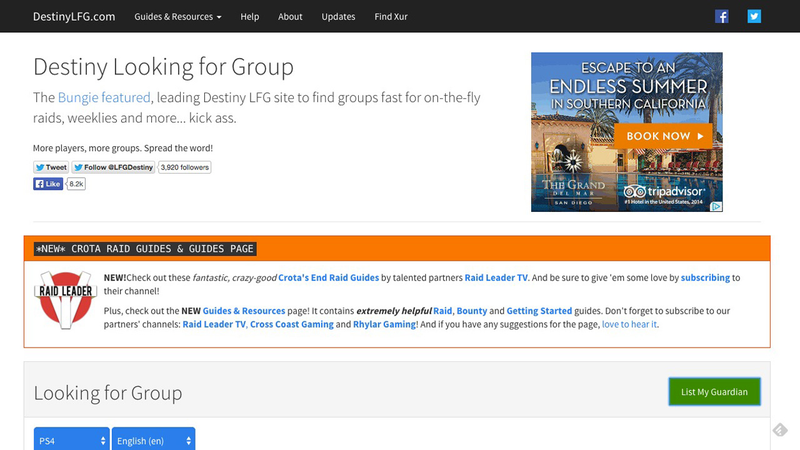Open the Getting Started guides link
The width and height of the screenshot is (800, 450).
point(539,311)
